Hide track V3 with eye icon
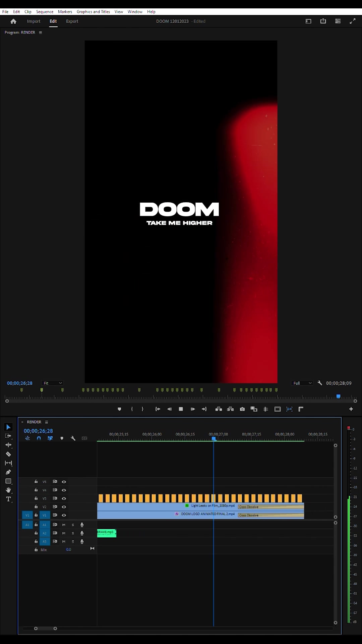Screen dimensions: 362x644 point(64,498)
